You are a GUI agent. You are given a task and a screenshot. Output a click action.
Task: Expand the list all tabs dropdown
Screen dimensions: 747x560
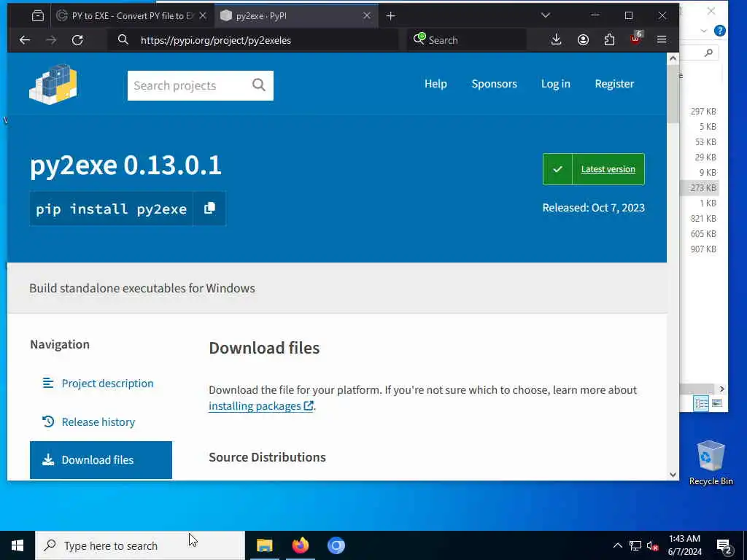[546, 16]
